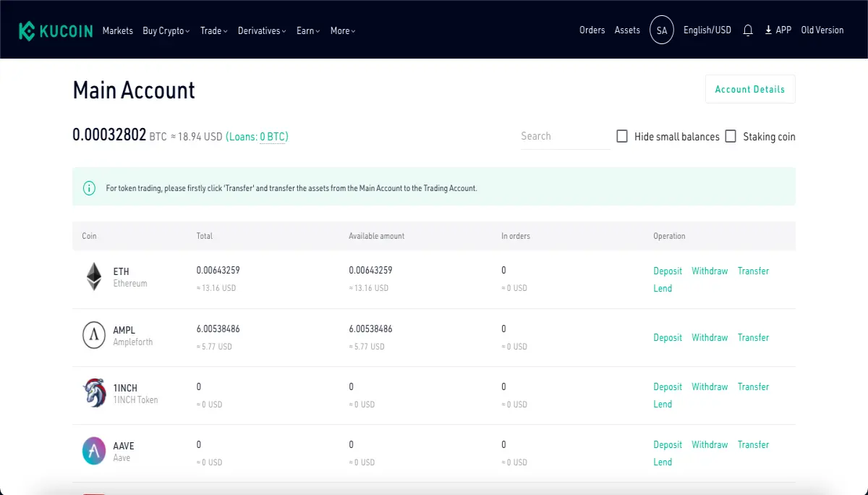Click the Main Account heading
This screenshot has width=868, height=495.
click(134, 90)
